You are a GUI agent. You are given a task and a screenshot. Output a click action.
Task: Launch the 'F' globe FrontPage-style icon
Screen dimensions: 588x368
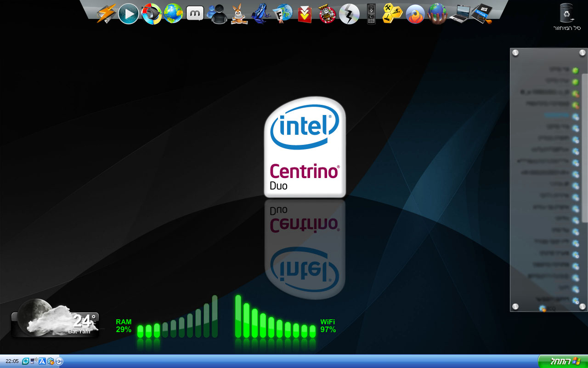[x=283, y=14]
